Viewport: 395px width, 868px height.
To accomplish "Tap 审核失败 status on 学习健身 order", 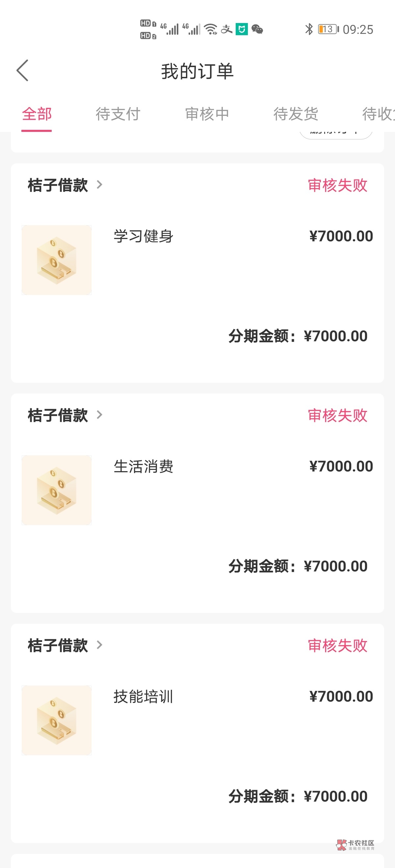I will coord(337,185).
